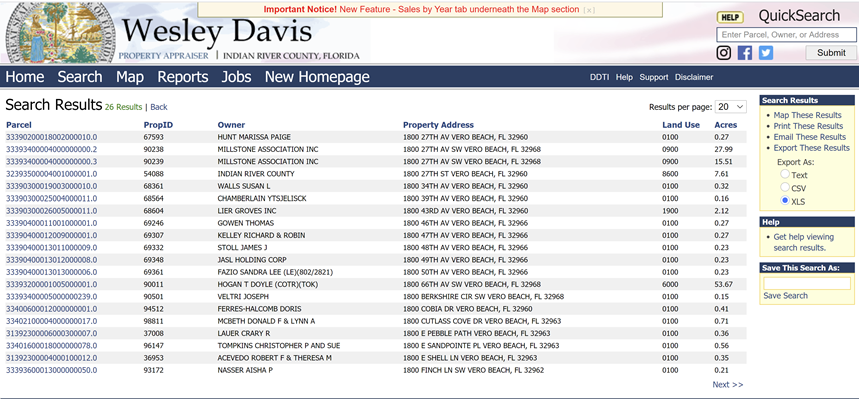859x399 pixels.
Task: Open the Reports menu item
Action: (x=183, y=77)
